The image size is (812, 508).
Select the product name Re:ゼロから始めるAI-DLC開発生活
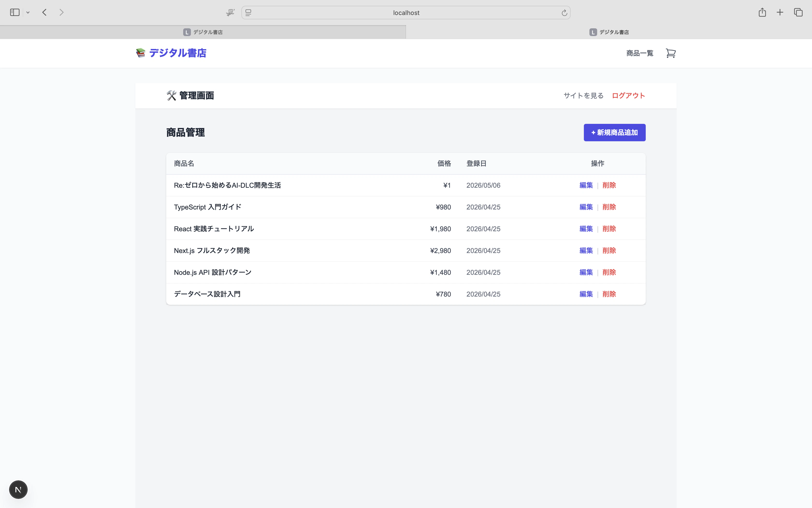pos(227,186)
